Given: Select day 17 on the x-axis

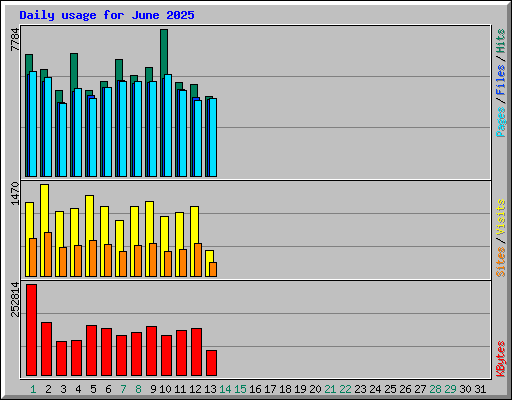Looking at the screenshot, I should pyautogui.click(x=270, y=389).
